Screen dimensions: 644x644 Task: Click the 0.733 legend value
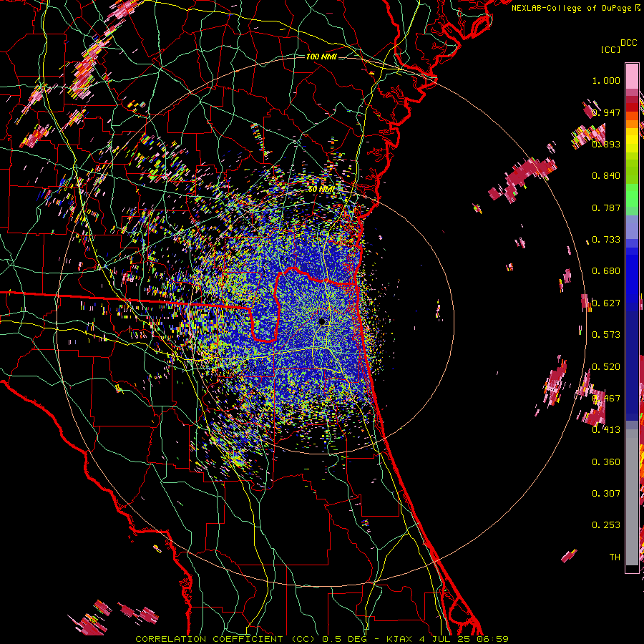pyautogui.click(x=606, y=240)
